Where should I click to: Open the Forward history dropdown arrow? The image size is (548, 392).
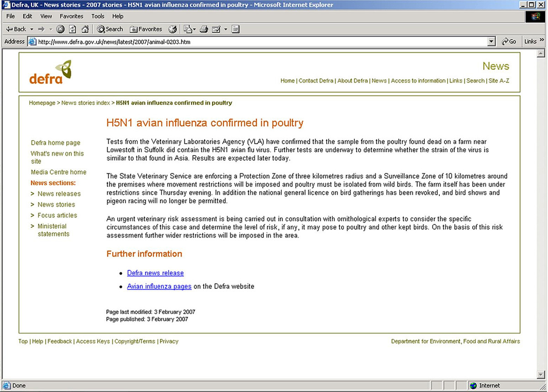pos(51,29)
